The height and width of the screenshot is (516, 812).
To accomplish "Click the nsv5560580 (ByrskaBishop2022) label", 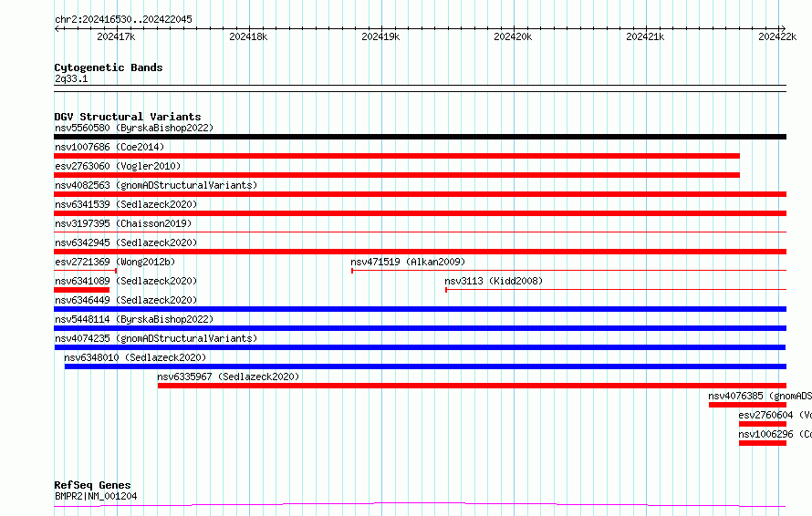I will [134, 128].
